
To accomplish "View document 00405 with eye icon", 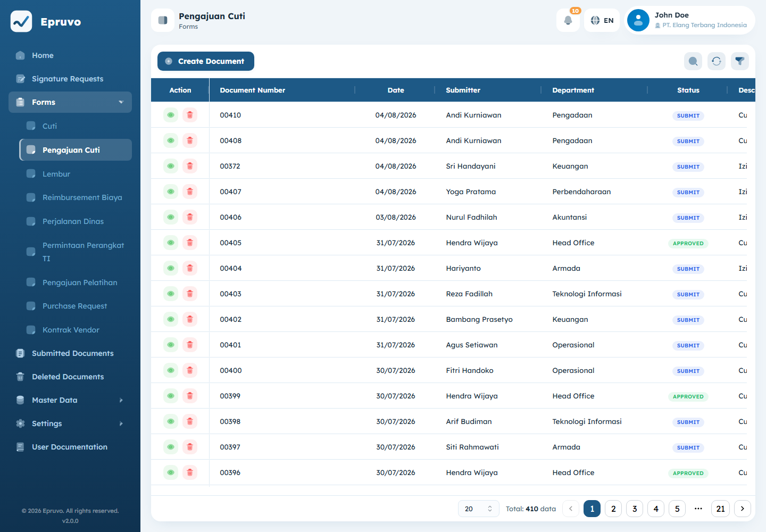I will (171, 243).
